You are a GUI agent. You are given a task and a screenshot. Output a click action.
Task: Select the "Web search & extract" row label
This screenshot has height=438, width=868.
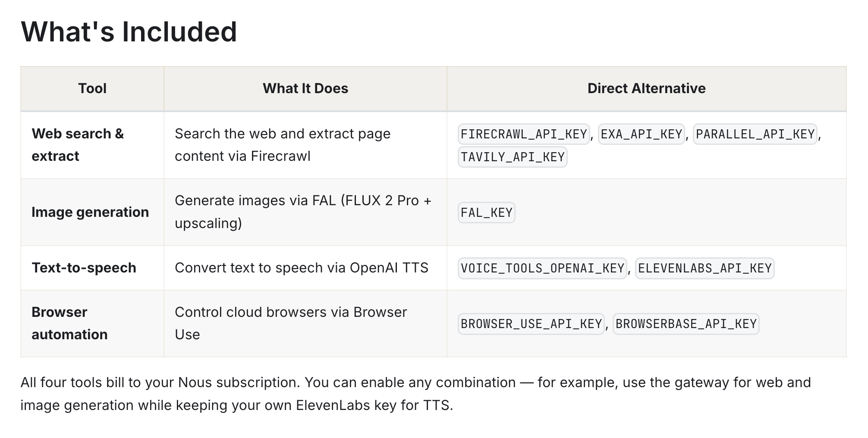[x=78, y=145]
